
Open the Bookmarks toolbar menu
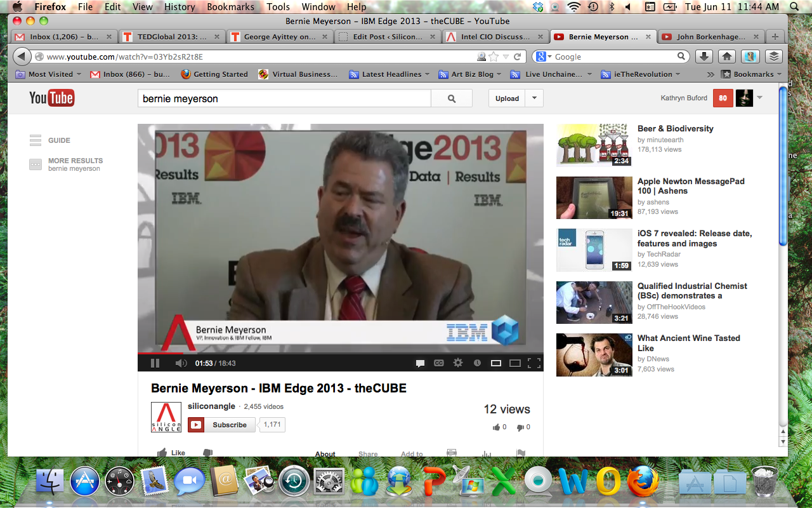(x=752, y=74)
